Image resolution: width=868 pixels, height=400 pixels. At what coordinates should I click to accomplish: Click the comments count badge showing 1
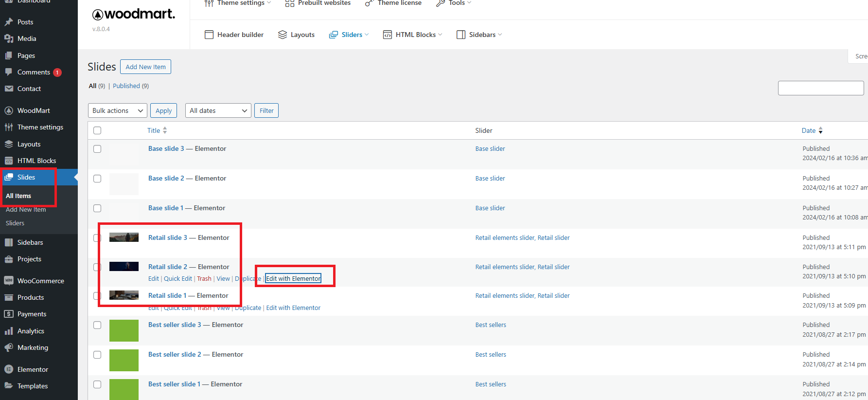click(x=57, y=73)
